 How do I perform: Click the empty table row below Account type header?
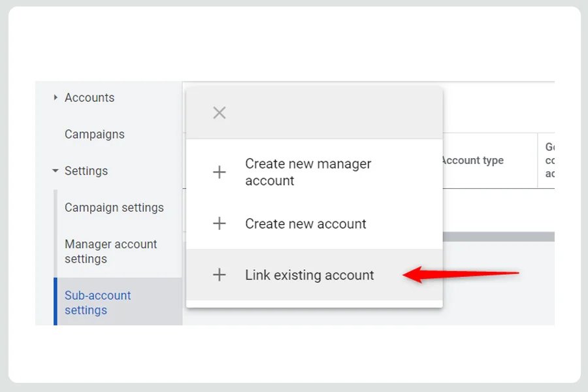click(x=498, y=210)
